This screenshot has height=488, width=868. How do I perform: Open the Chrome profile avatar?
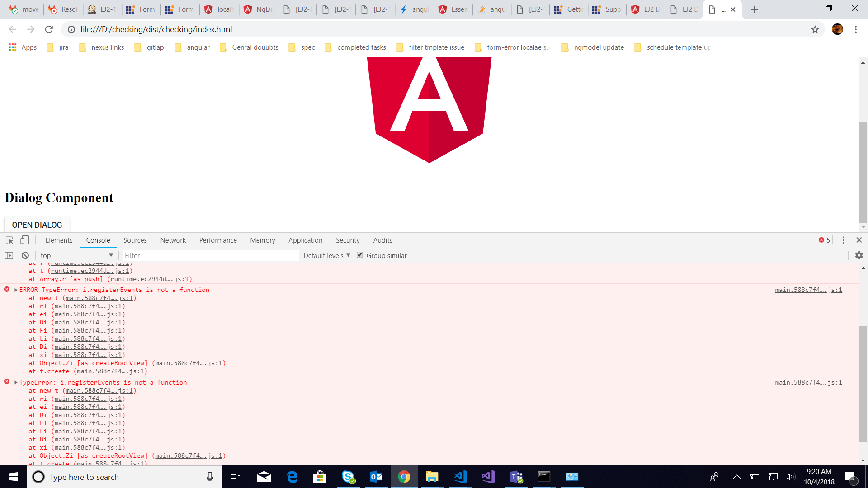pyautogui.click(x=838, y=29)
